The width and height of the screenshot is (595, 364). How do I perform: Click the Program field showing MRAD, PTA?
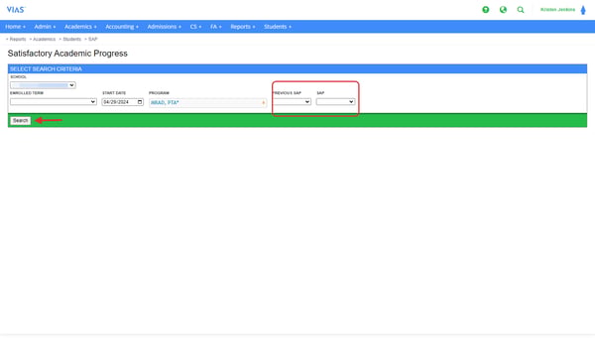tap(207, 103)
